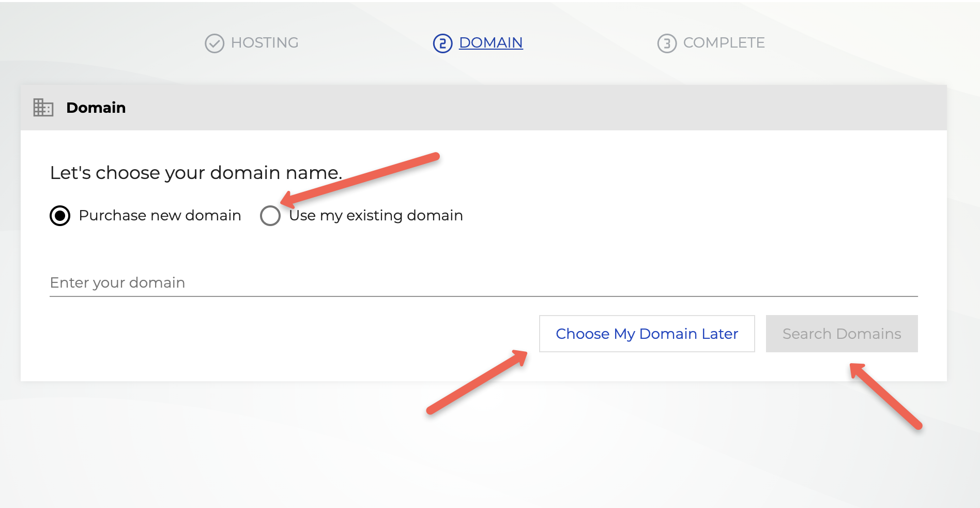Open the underlined DOMAIN step link
Image resolution: width=980 pixels, height=508 pixels.
pos(490,43)
